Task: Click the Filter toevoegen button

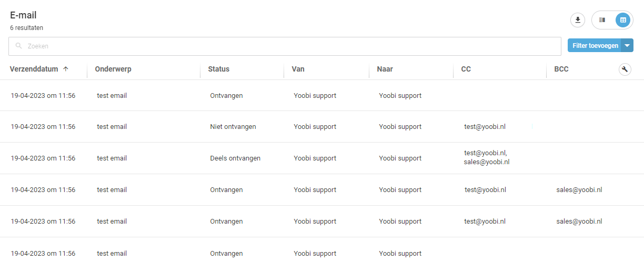Action: click(595, 46)
